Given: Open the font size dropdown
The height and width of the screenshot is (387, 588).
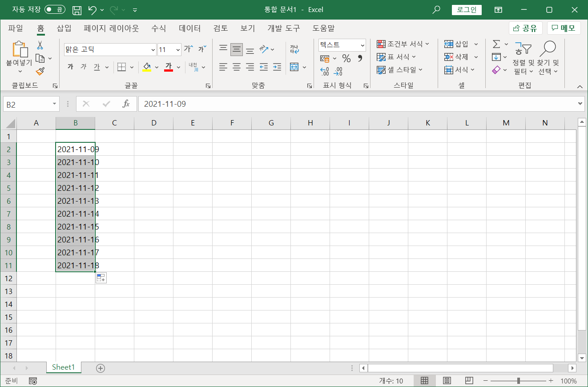Looking at the screenshot, I should pyautogui.click(x=178, y=50).
